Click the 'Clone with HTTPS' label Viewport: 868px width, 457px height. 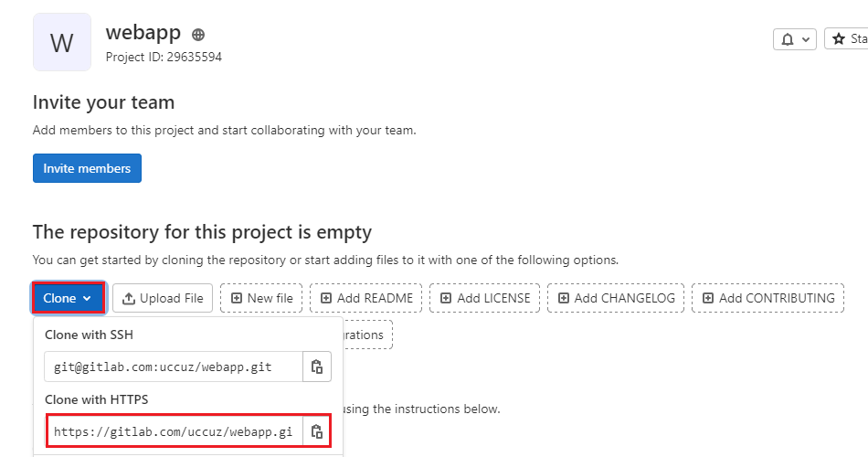[x=96, y=399]
